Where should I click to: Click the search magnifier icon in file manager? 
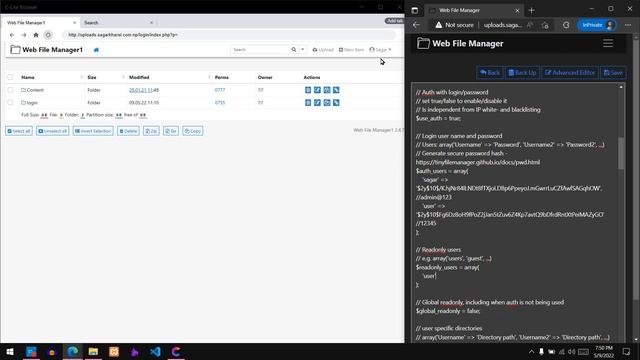click(x=293, y=49)
